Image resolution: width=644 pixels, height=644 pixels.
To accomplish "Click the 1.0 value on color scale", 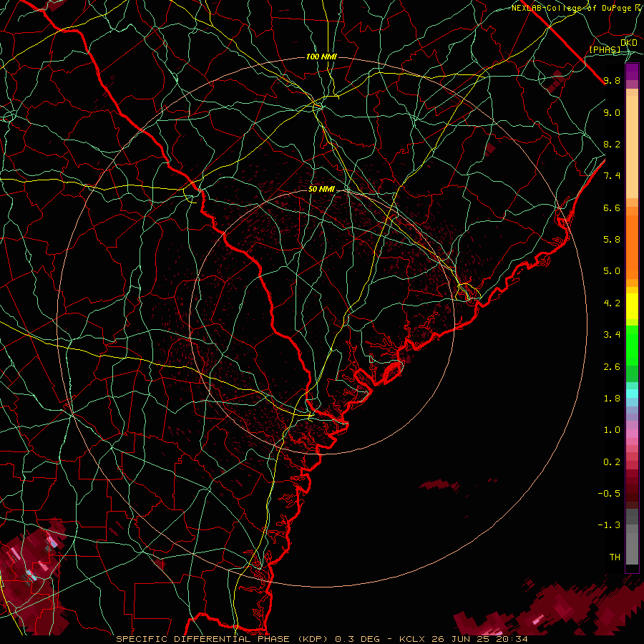I will 612,430.
